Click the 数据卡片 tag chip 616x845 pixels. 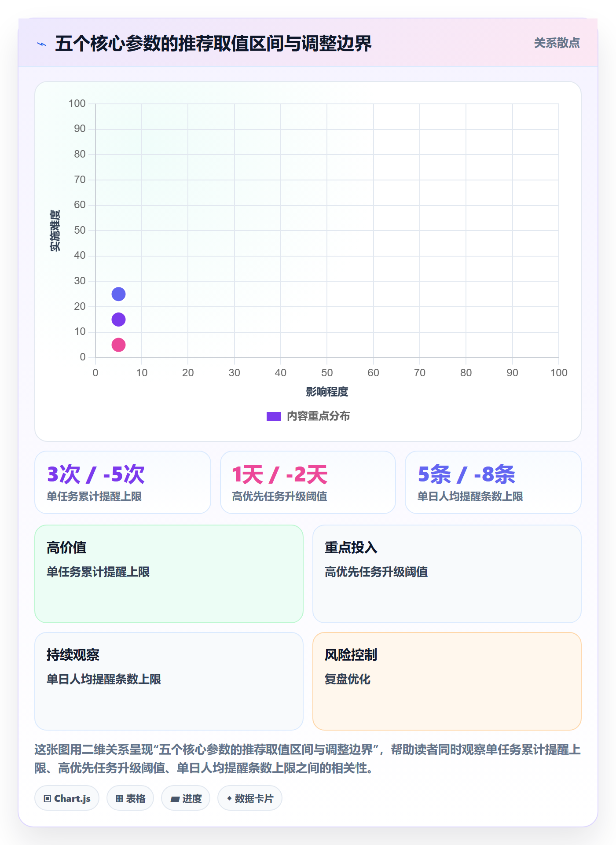[250, 798]
